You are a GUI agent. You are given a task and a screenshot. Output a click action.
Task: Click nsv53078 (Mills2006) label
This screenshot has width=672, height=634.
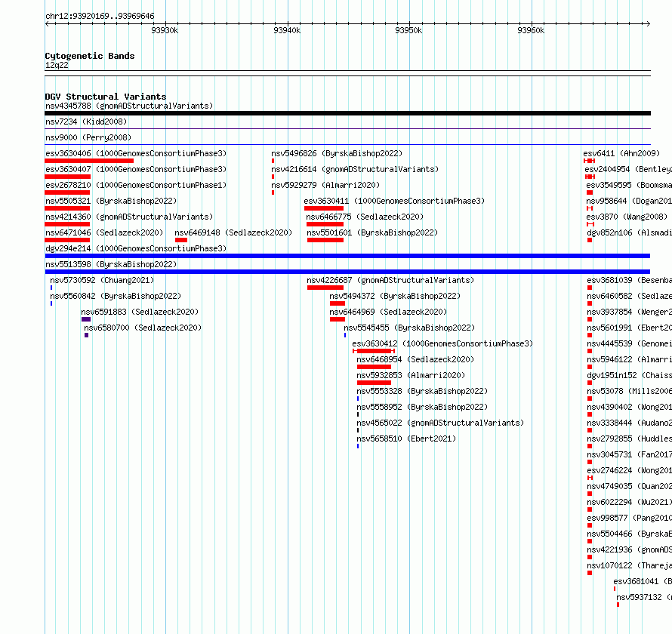pyautogui.click(x=630, y=391)
